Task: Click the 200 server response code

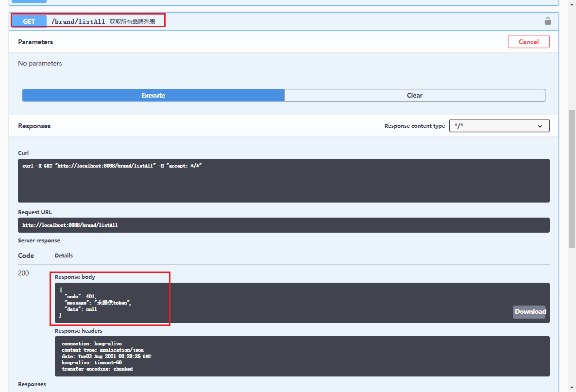Action: coord(23,273)
